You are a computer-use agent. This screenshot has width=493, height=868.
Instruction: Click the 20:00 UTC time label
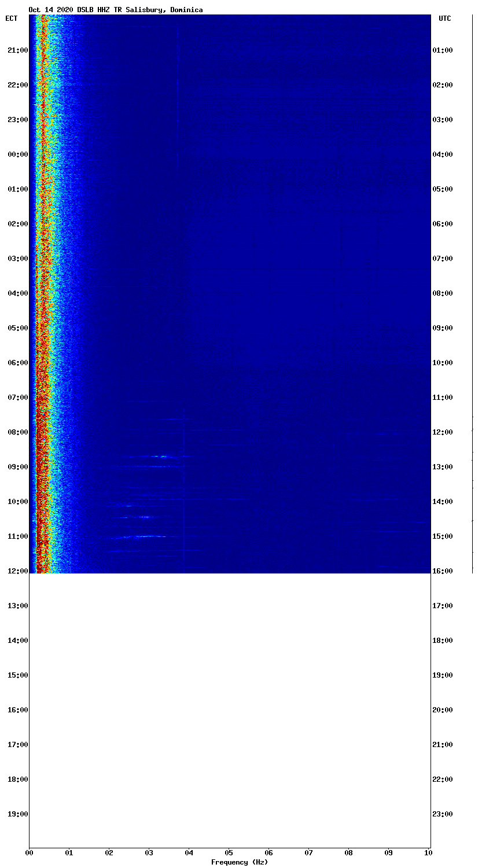[443, 710]
